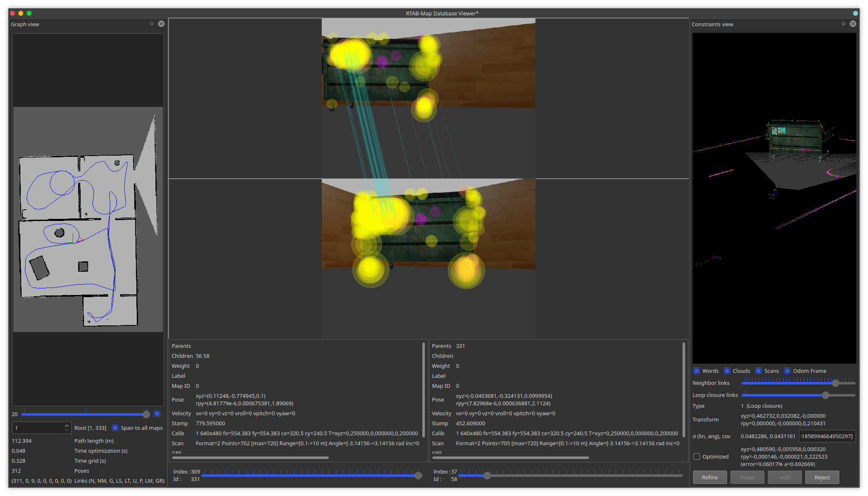This screenshot has height=496, width=868.
Task: Toggle the blue box beside iteration slider
Action: click(x=157, y=414)
